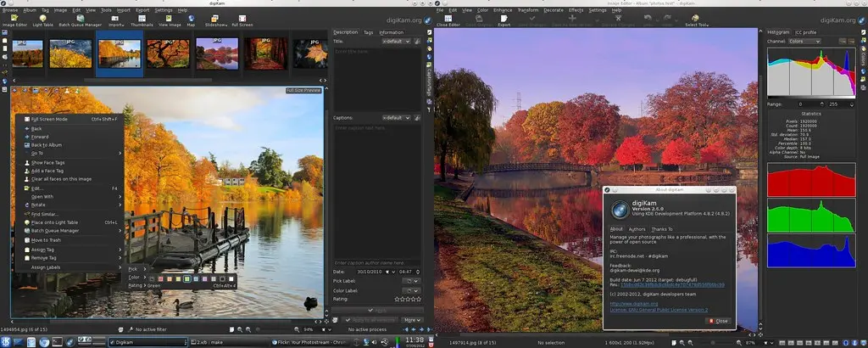Click the title language edit icon
This screenshot has height=348, width=868.
(x=417, y=41)
